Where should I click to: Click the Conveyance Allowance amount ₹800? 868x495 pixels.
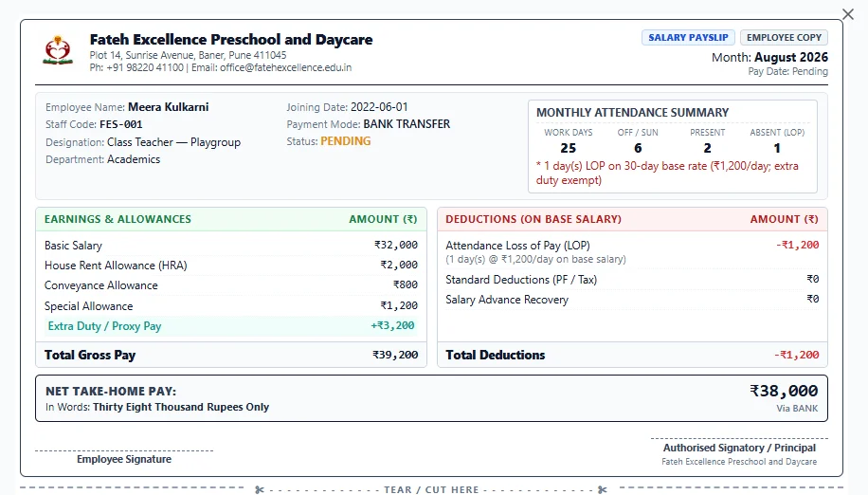406,284
